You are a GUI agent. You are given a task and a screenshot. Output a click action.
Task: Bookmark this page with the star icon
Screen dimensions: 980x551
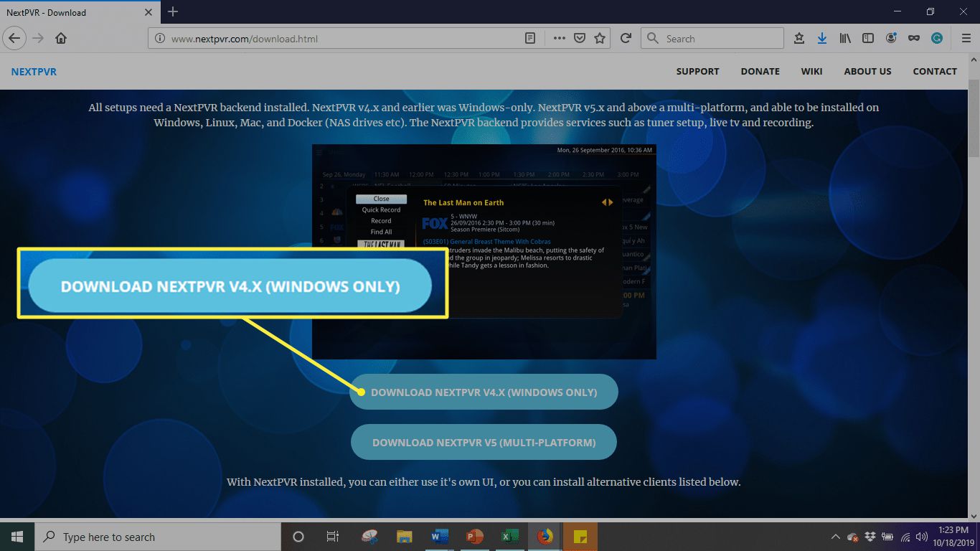point(600,39)
